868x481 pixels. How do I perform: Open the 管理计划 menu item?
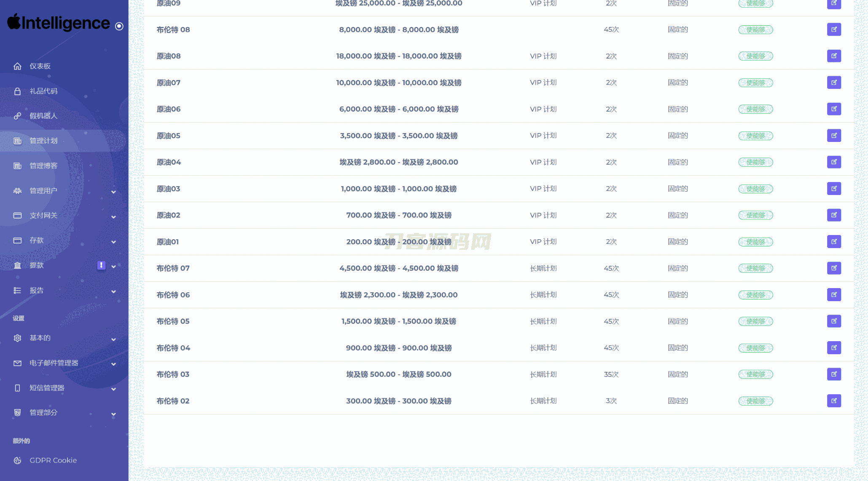pyautogui.click(x=43, y=141)
